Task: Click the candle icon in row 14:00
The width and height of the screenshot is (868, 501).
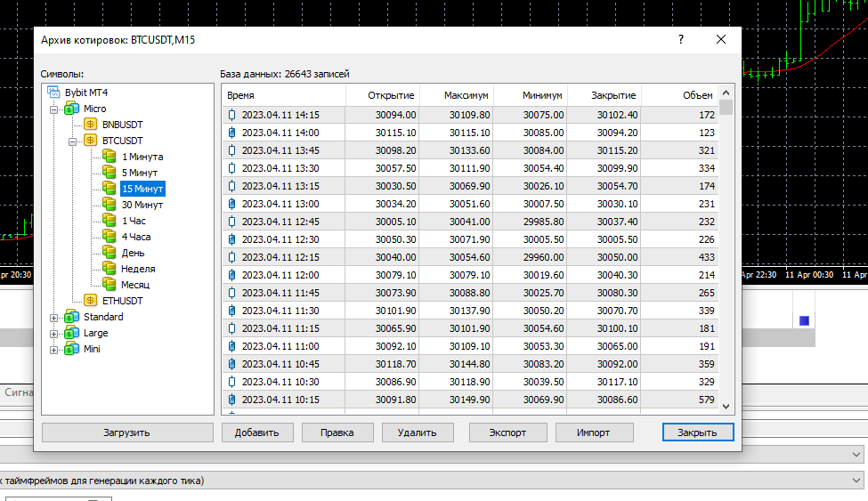Action: [x=232, y=133]
